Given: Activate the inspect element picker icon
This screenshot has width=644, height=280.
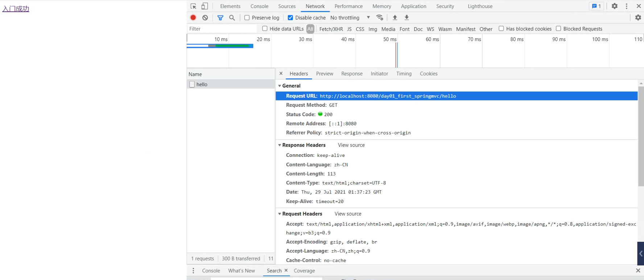Looking at the screenshot, I should 193,6.
